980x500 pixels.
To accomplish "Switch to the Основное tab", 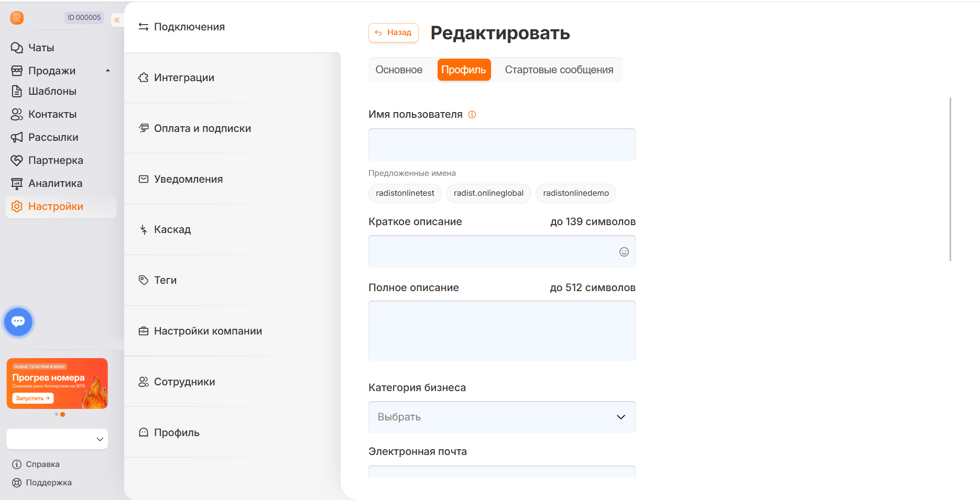I will pos(399,70).
